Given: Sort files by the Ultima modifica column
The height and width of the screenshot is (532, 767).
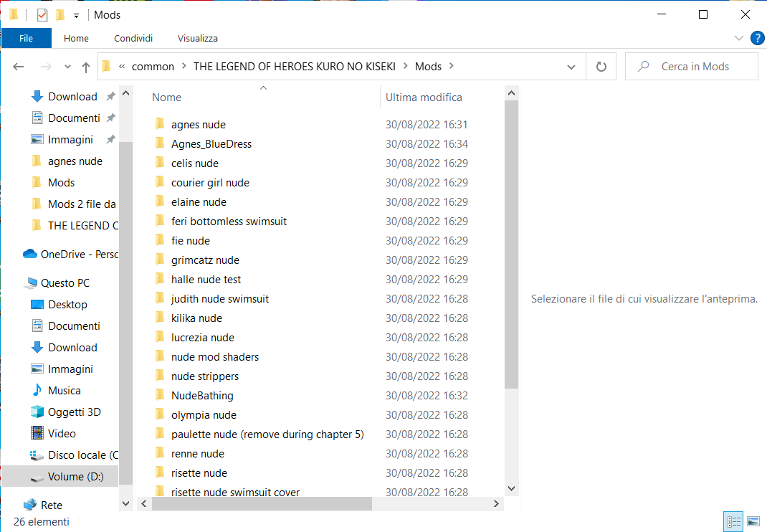Looking at the screenshot, I should pyautogui.click(x=424, y=98).
